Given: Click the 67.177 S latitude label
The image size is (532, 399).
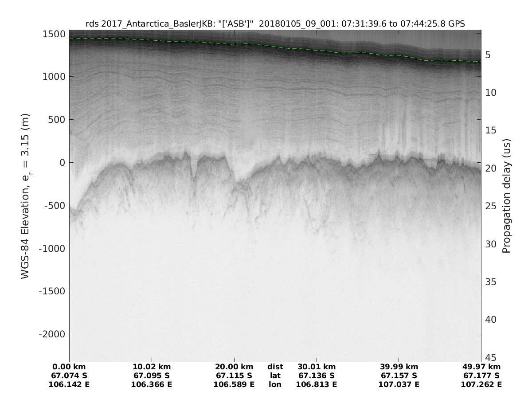Looking at the screenshot, I should 481,376.
